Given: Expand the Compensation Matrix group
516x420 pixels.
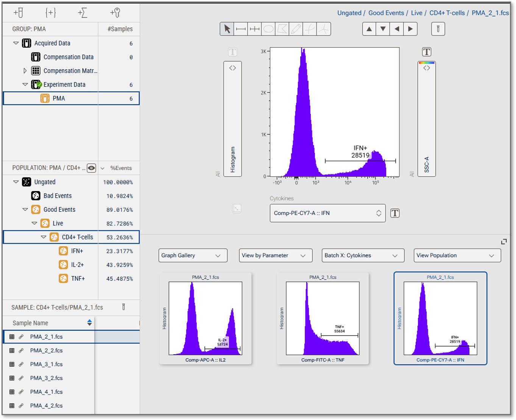Looking at the screenshot, I should (25, 71).
